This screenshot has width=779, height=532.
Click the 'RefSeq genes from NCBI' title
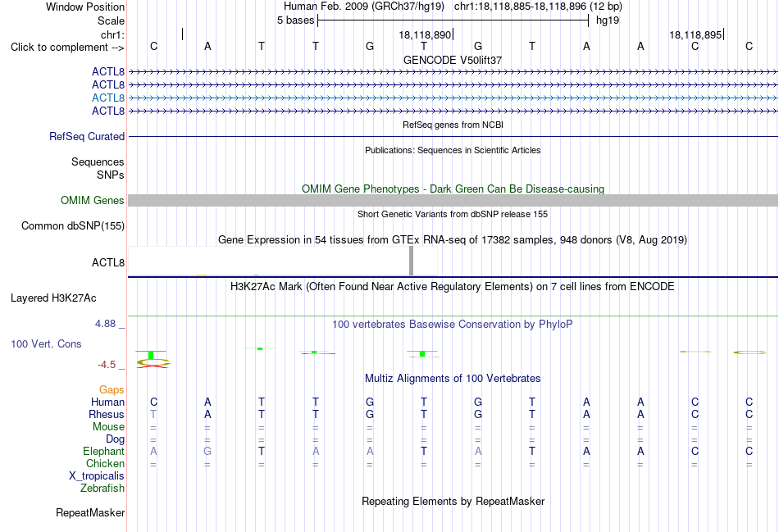(x=453, y=125)
